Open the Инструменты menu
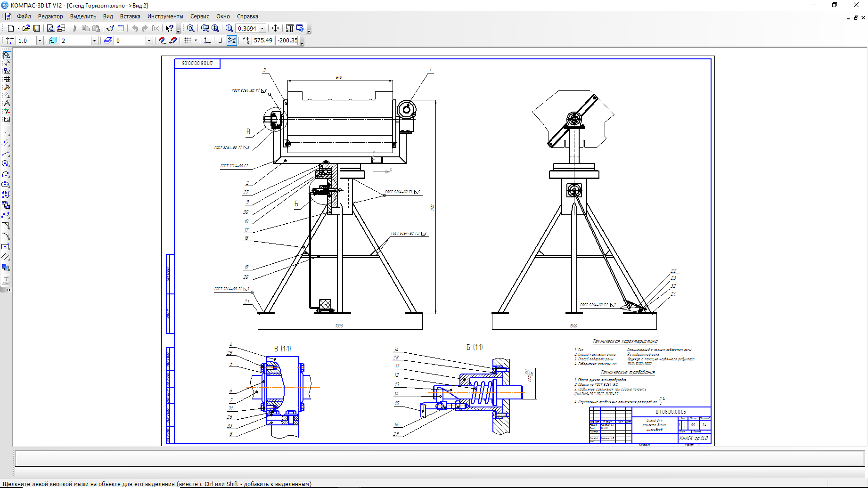 [165, 16]
